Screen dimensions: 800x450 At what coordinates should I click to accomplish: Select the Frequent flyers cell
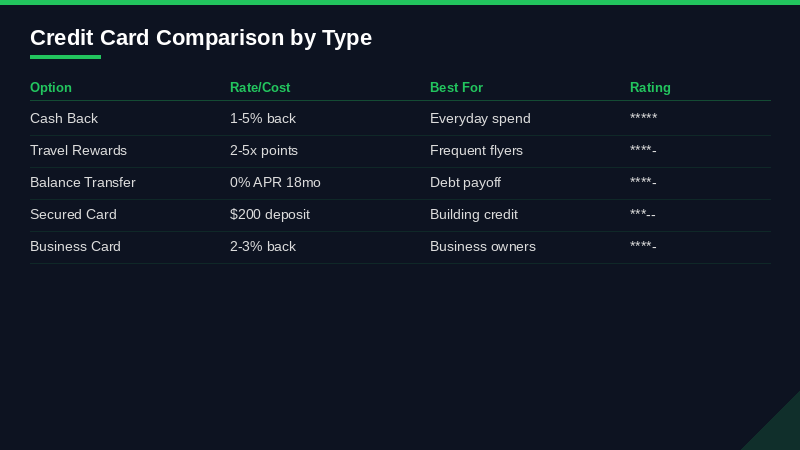click(x=476, y=151)
